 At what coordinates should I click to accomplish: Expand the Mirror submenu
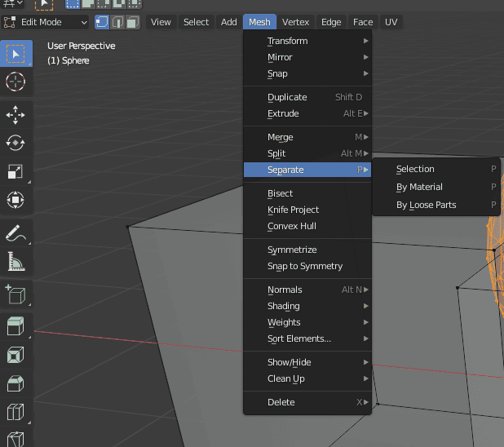click(307, 57)
